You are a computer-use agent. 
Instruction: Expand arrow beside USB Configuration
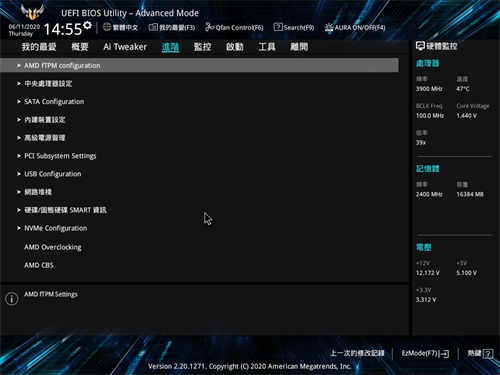click(x=19, y=174)
